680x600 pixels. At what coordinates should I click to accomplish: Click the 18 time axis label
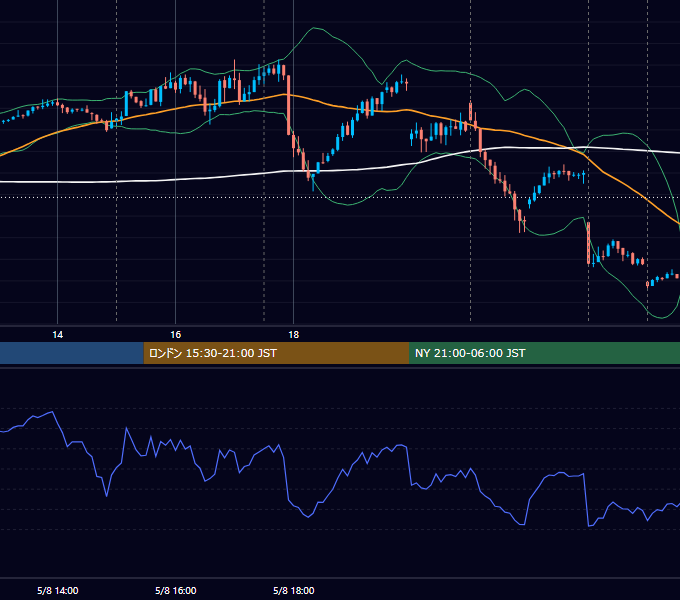pyautogui.click(x=294, y=335)
